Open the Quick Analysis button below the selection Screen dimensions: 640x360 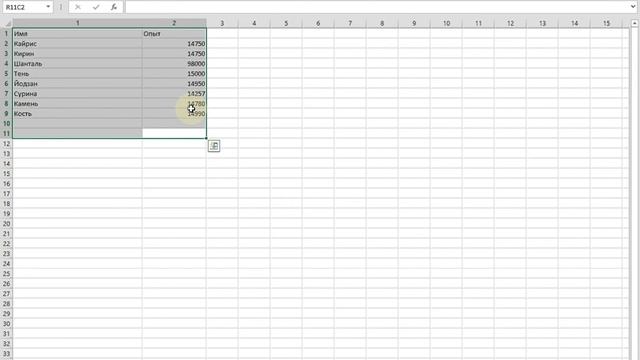(x=214, y=146)
